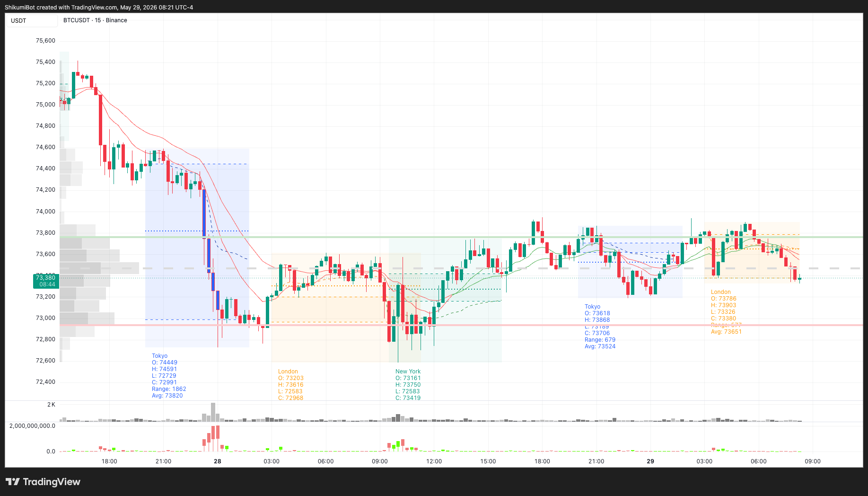The image size is (868, 496).
Task: Click the tallest volume bar near 28
Action: (213, 412)
